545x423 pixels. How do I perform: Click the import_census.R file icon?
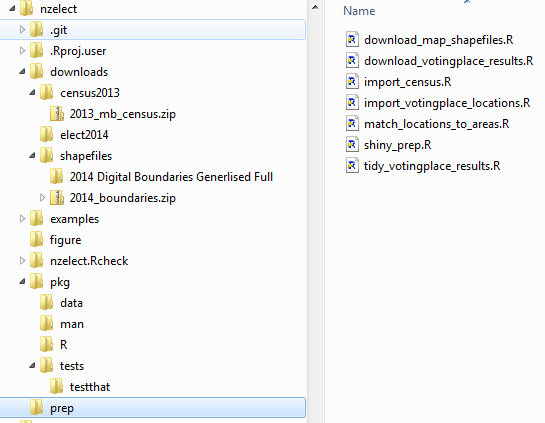click(x=352, y=81)
